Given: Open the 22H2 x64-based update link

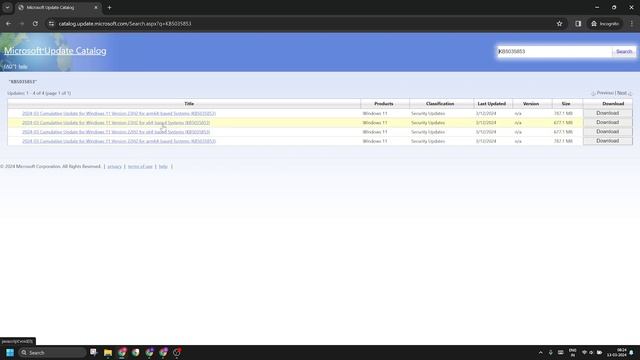Looking at the screenshot, I should pos(116,132).
